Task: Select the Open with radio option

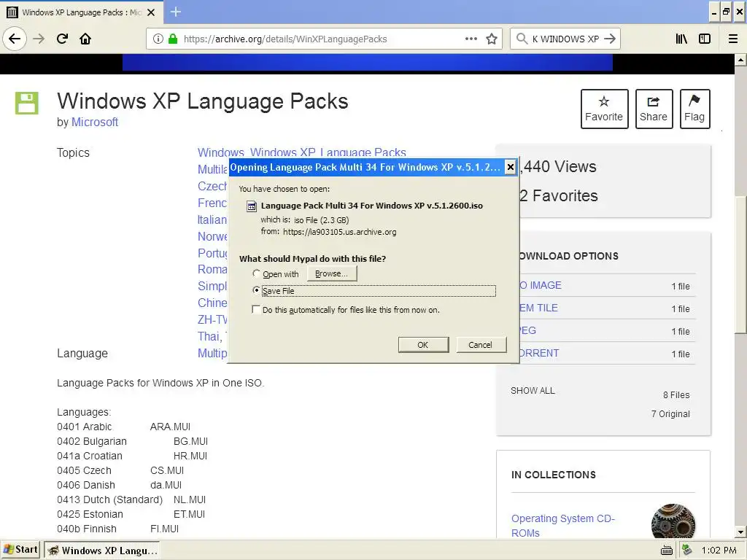Action: point(256,273)
